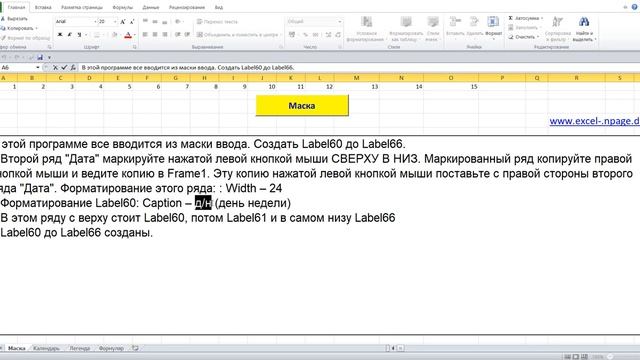The image size is (640, 360).
Task: Align text to middle of cell
Action: [155, 22]
